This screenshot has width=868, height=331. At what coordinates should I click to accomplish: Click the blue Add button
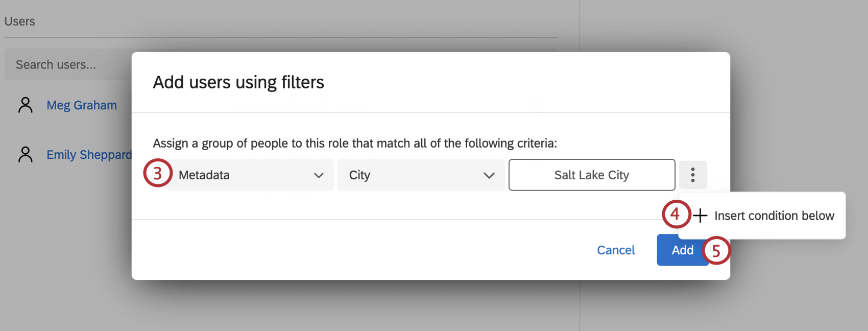682,250
